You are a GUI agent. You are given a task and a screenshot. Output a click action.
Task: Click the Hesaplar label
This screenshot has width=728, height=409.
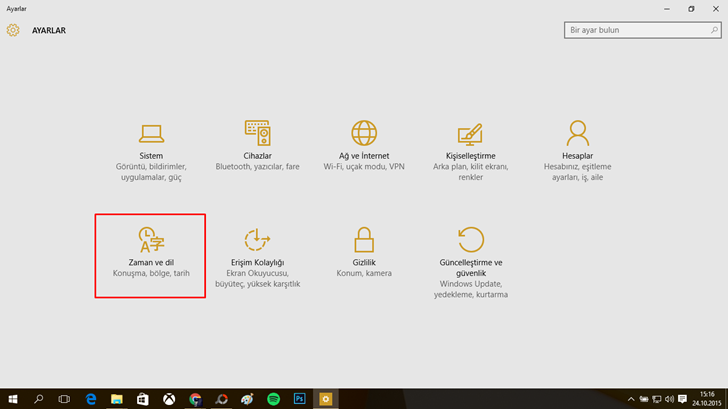click(578, 156)
